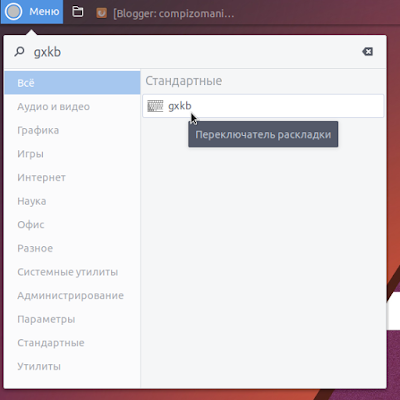The image size is (400, 400).
Task: Select the Графика category
Action: [72, 130]
